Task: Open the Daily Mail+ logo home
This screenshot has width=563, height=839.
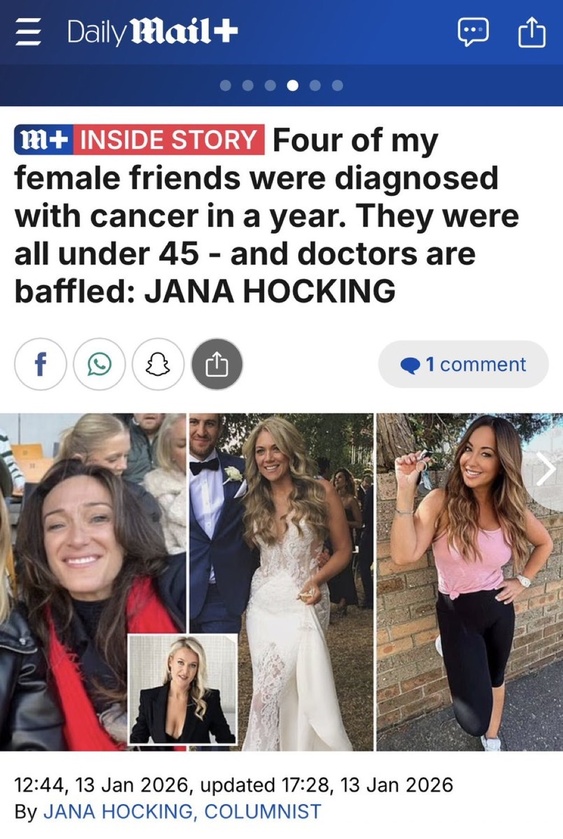Action: [x=153, y=32]
